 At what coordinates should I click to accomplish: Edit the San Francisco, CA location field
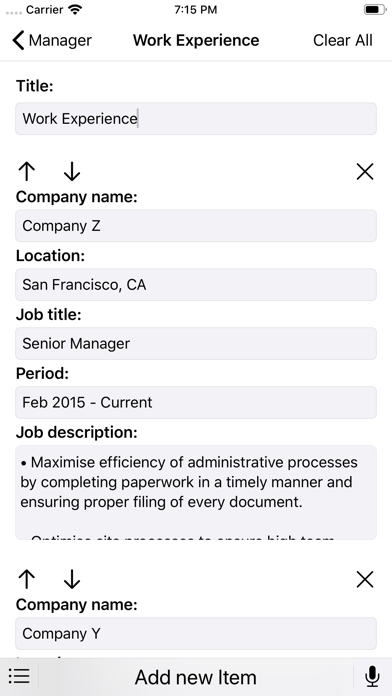pos(196,285)
